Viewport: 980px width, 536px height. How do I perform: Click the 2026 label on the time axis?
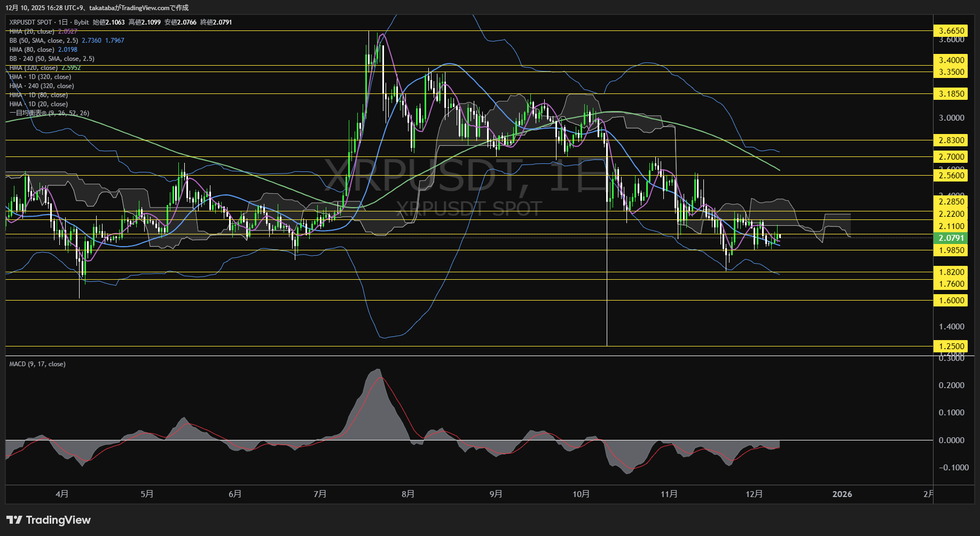pos(843,494)
